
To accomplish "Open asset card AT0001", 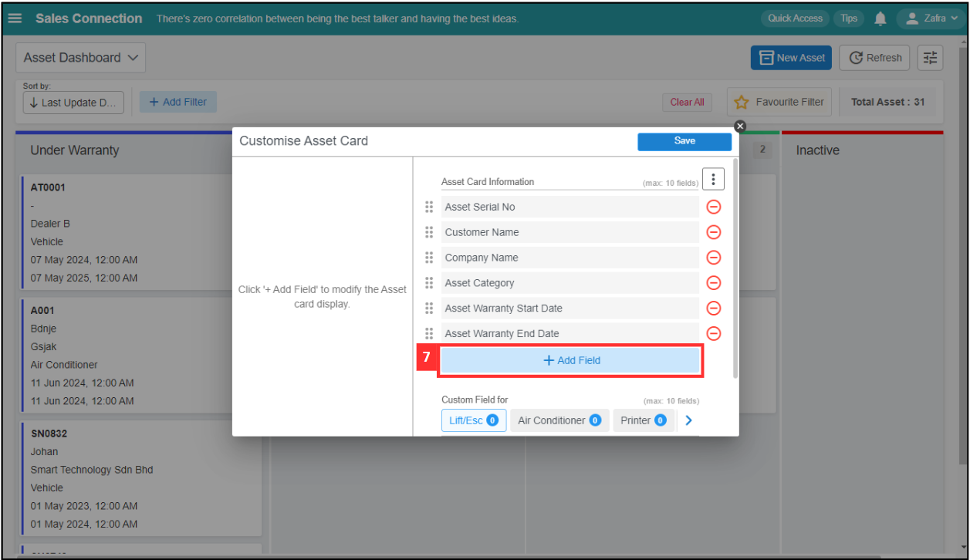I will [x=141, y=232].
